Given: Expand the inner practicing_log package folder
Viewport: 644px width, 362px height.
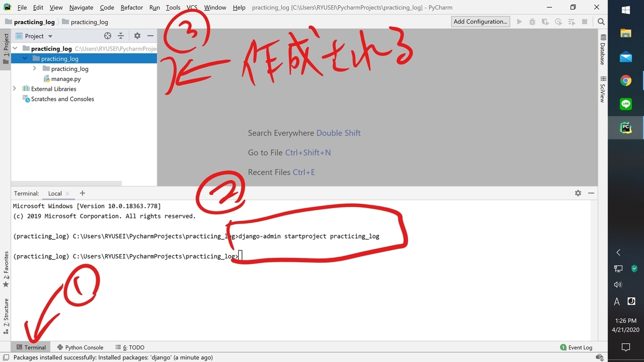Looking at the screenshot, I should [35, 69].
